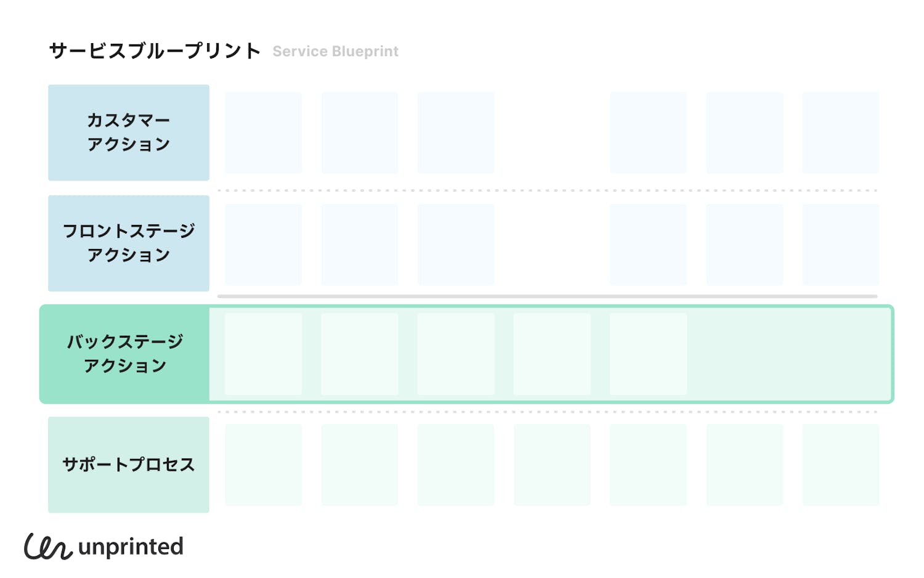The height and width of the screenshot is (578, 924).
Task: Click the unprinted brand name text
Action: [131, 547]
